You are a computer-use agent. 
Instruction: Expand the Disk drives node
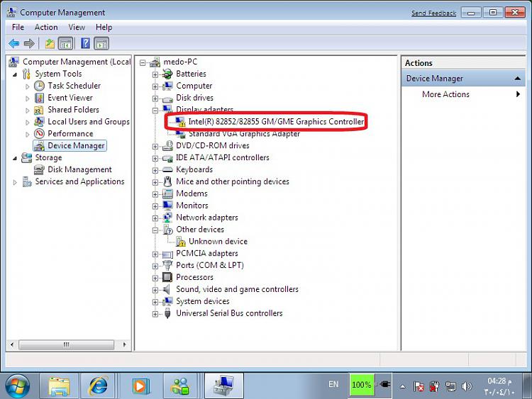(x=155, y=99)
